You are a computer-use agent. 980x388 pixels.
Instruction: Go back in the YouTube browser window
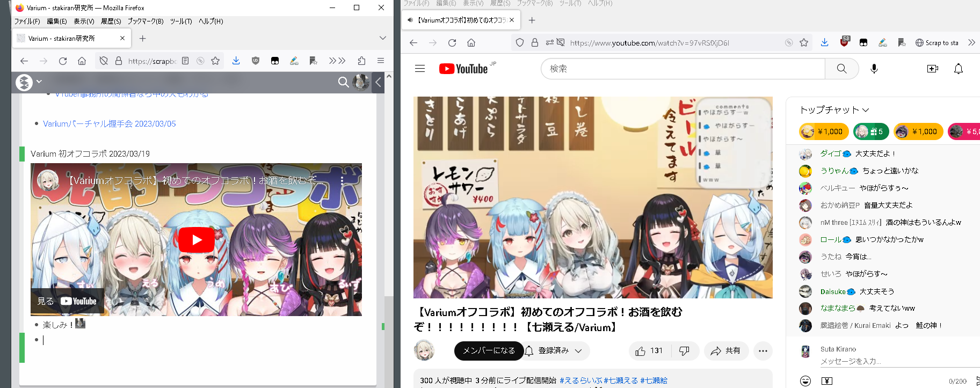coord(413,43)
